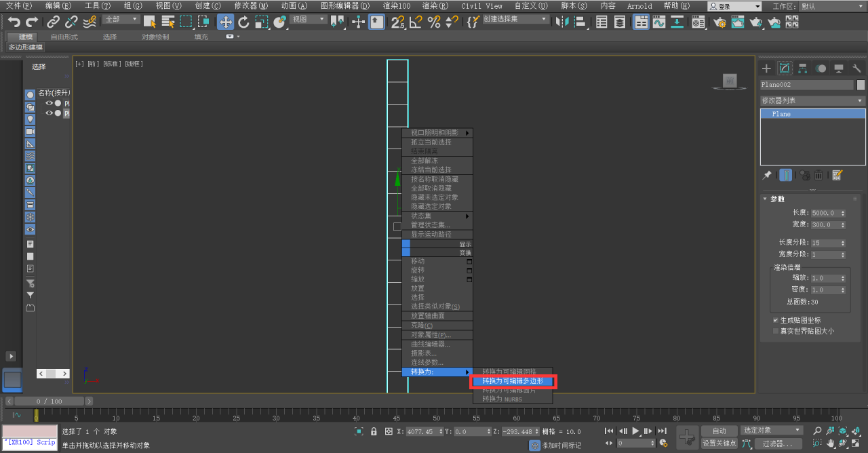Activate the Select and Move tool
Viewport: 868px width, 453px height.
[225, 22]
